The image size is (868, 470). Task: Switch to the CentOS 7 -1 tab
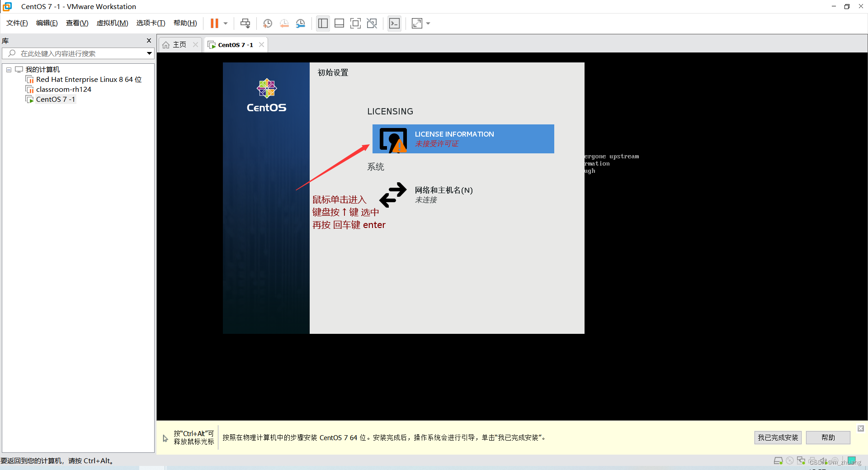click(x=236, y=44)
